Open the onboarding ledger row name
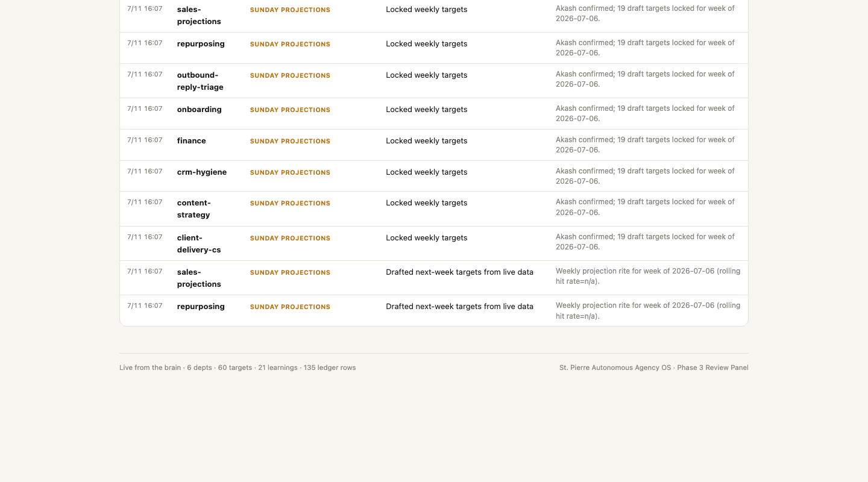 coord(200,109)
